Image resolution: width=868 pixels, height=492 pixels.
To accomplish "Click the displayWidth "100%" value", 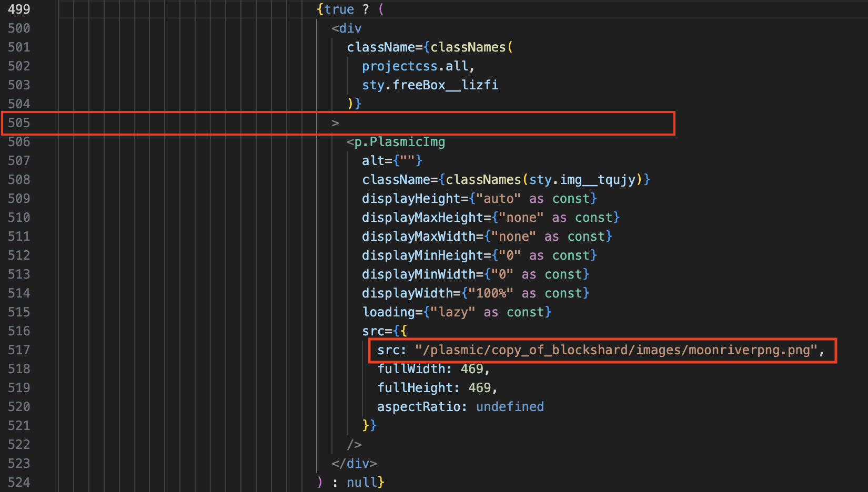I will click(490, 293).
